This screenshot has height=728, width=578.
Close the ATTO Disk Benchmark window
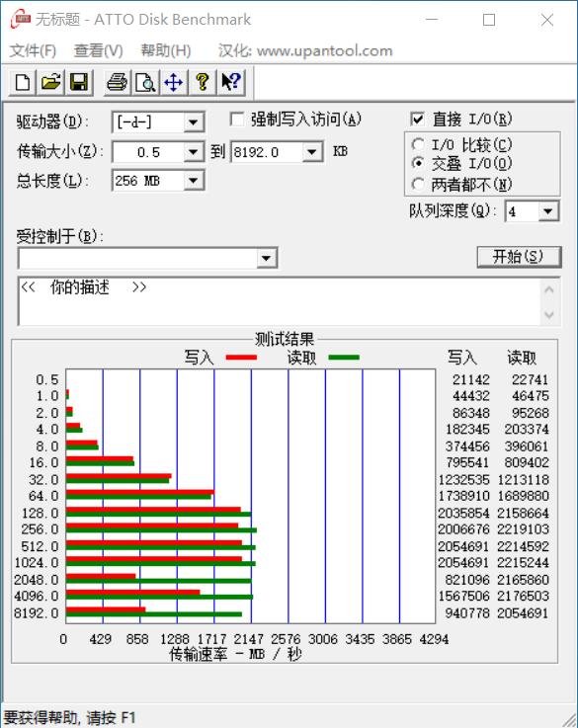(547, 20)
